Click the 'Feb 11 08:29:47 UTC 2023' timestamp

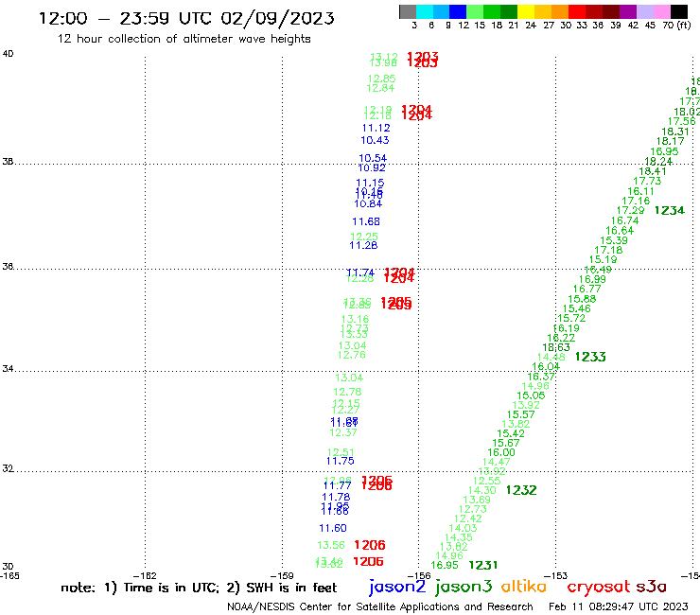(x=619, y=606)
